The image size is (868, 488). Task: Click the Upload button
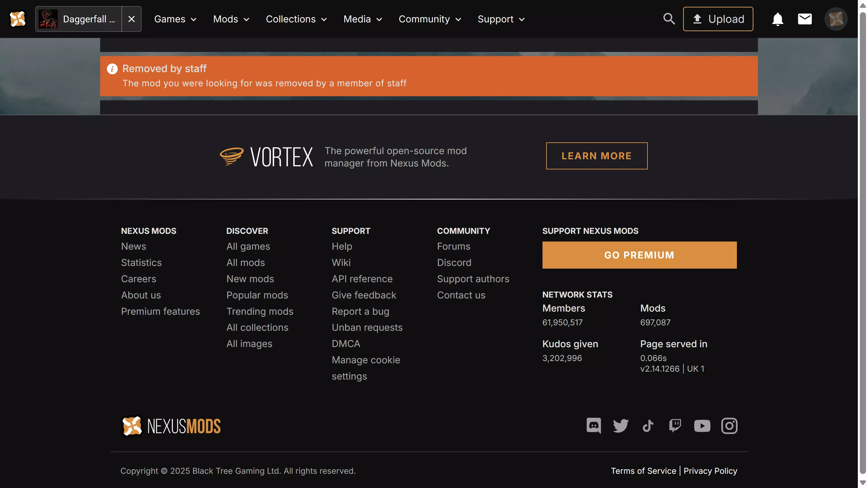point(718,19)
